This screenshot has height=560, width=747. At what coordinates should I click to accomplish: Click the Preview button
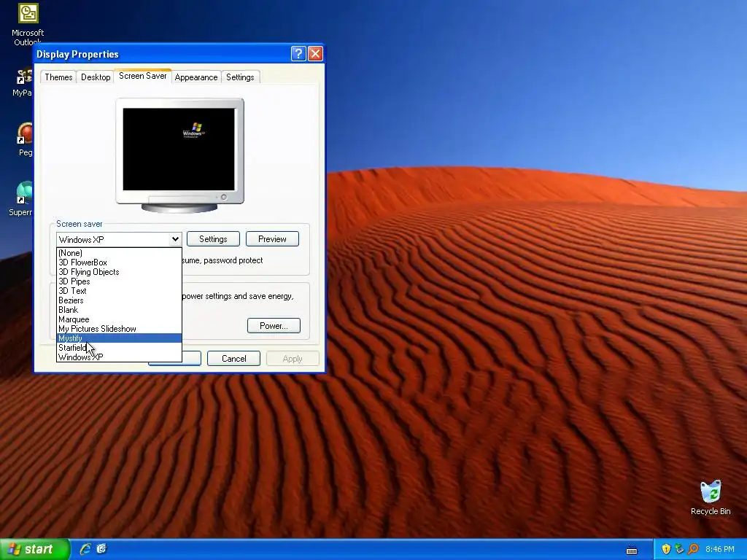tap(272, 239)
